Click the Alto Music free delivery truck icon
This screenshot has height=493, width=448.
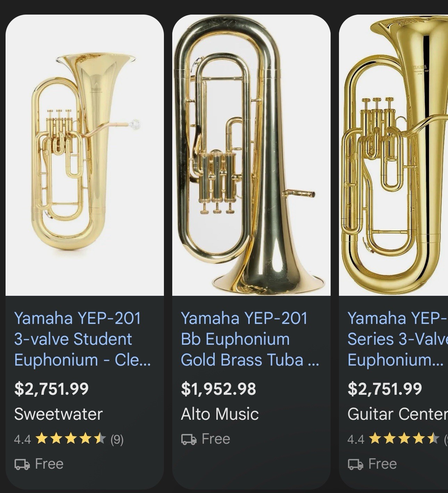click(x=189, y=439)
